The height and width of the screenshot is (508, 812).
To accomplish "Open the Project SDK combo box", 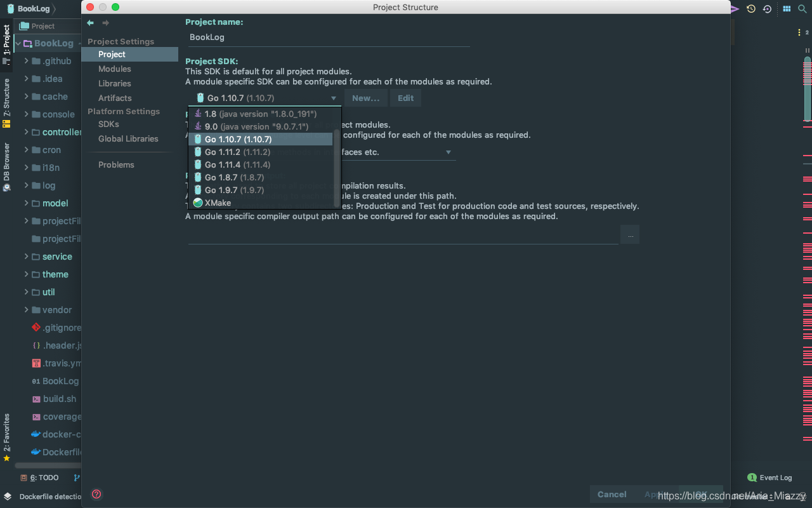I will tap(265, 98).
